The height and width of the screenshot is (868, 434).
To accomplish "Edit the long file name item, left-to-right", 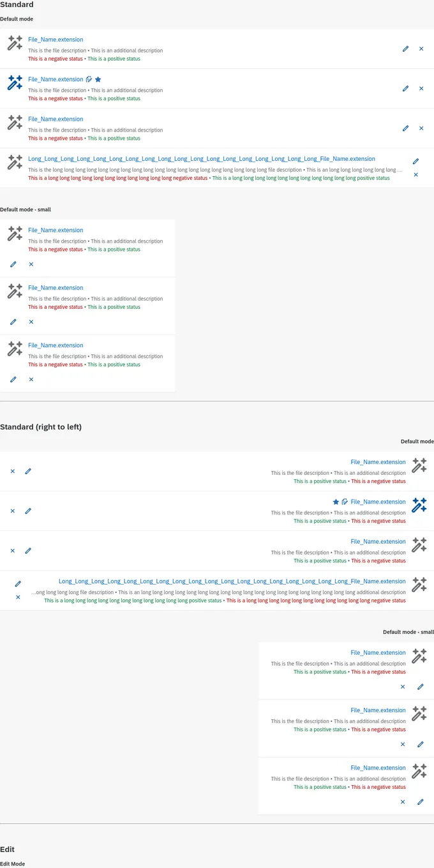I will pos(415,161).
